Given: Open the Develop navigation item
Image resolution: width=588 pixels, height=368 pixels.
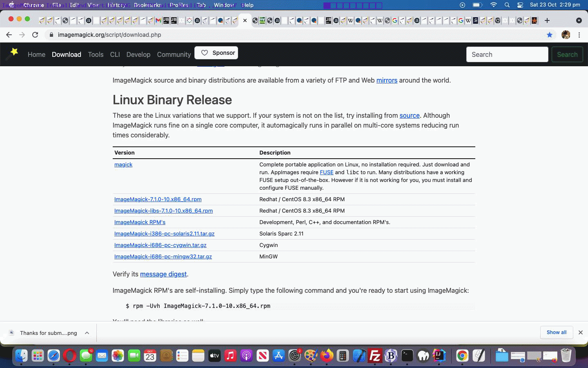Looking at the screenshot, I should [138, 54].
